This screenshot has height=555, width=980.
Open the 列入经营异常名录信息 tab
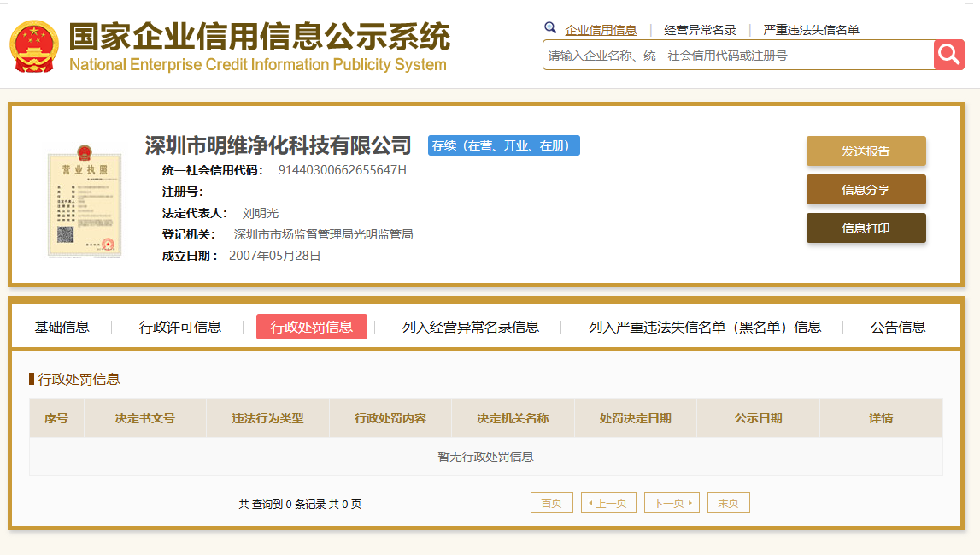click(471, 328)
